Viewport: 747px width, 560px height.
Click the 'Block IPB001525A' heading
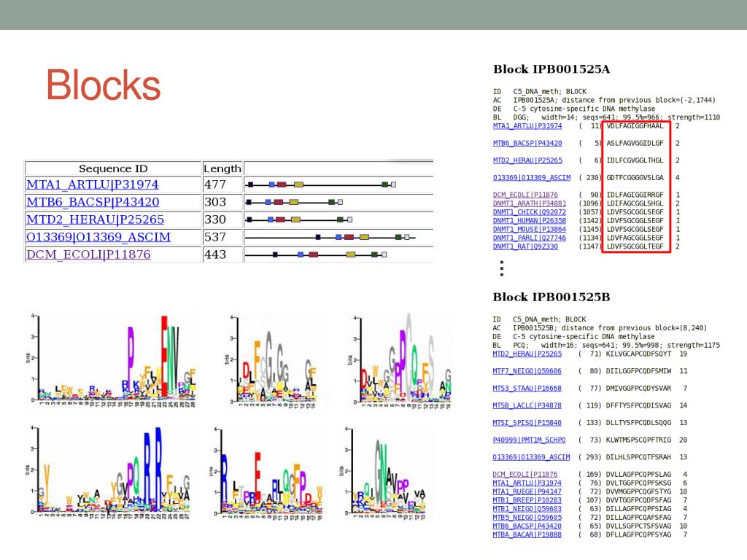[551, 69]
